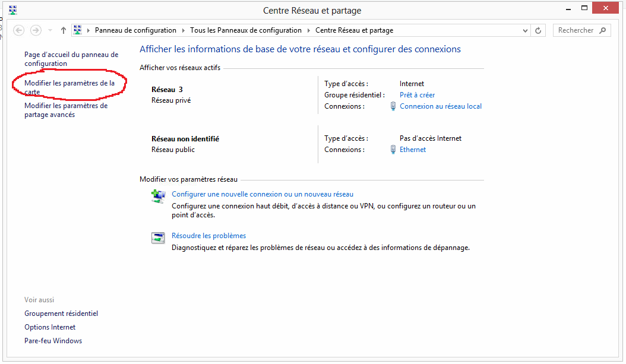Open Modifier les paramètres de la carte
The width and height of the screenshot is (626, 364).
pos(69,87)
